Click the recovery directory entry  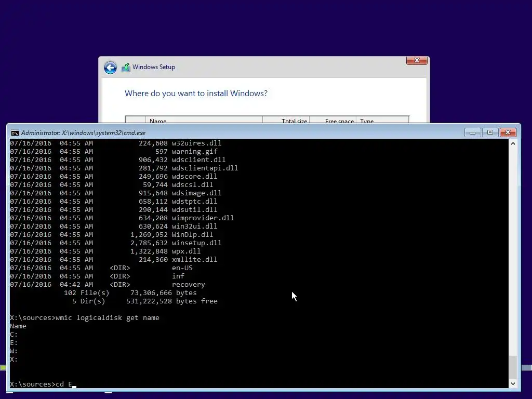[x=107, y=285]
